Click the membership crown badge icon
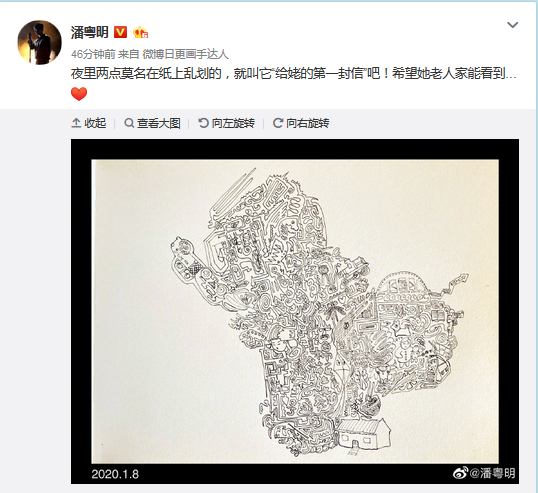 click(x=141, y=33)
